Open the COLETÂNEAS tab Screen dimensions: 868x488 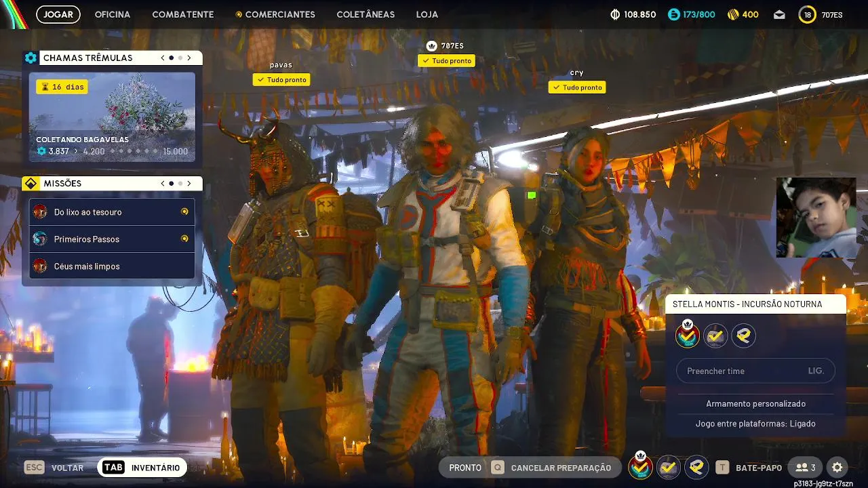[366, 14]
